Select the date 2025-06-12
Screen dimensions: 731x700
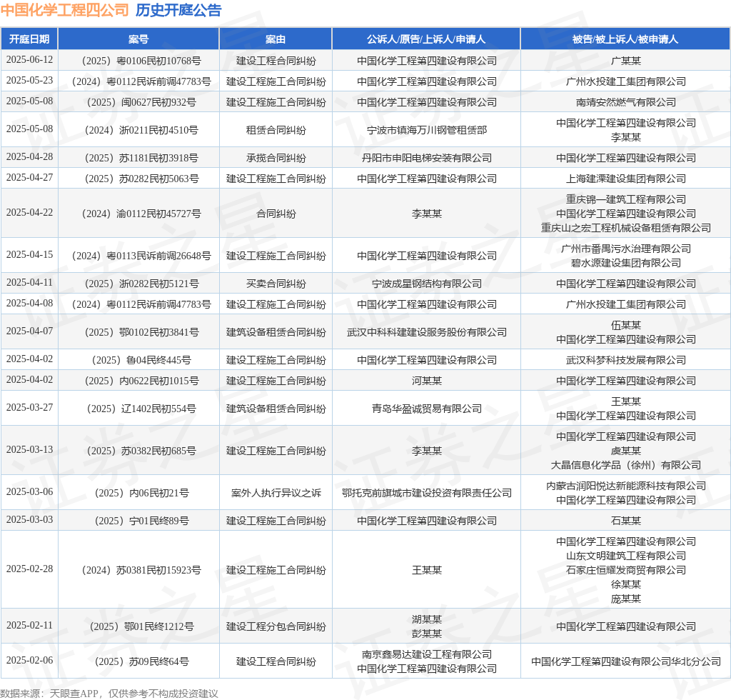click(x=29, y=60)
